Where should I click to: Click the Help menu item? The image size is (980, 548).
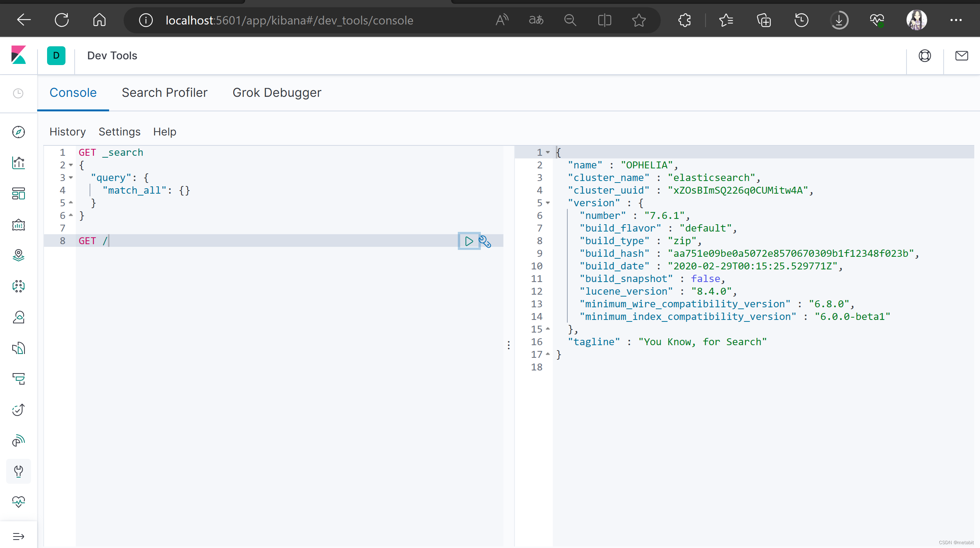click(x=165, y=131)
